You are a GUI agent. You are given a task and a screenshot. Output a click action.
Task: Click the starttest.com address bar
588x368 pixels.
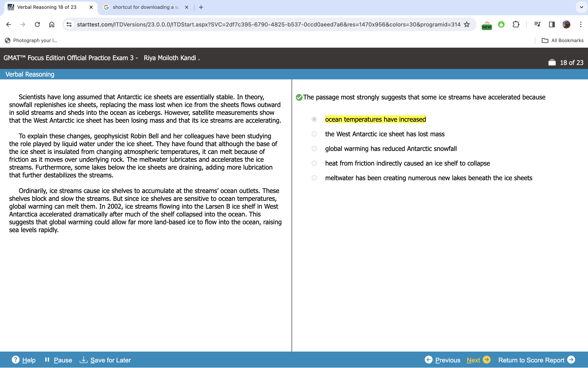coord(268,24)
